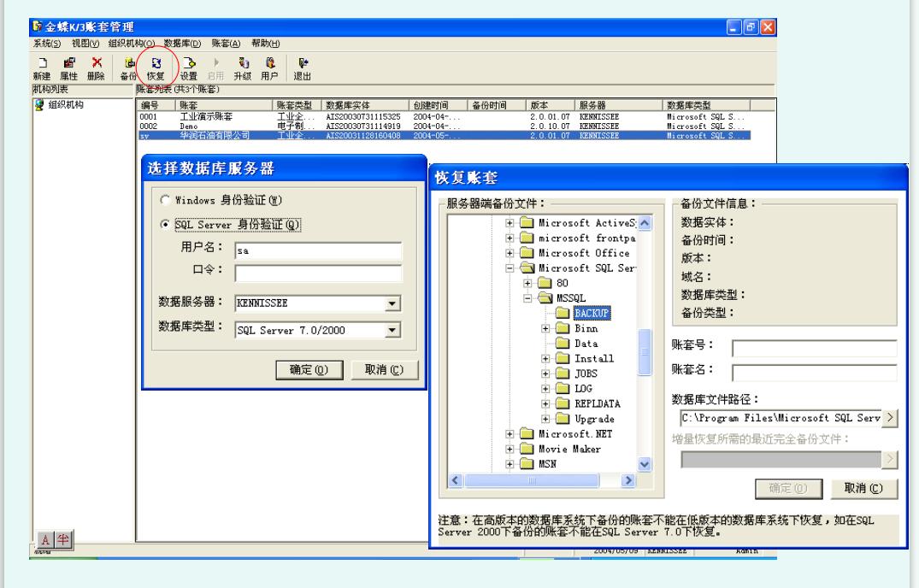Viewport: 919px width, 588px height.
Task: Click the 金蝶K/3 title bar app icon
Action: (x=38, y=26)
